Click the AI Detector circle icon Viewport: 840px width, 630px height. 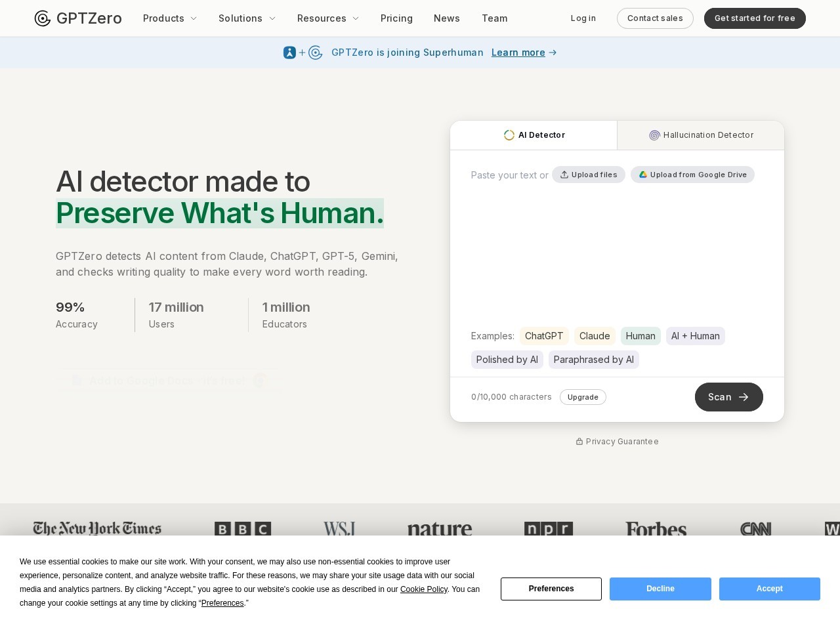[x=509, y=135]
